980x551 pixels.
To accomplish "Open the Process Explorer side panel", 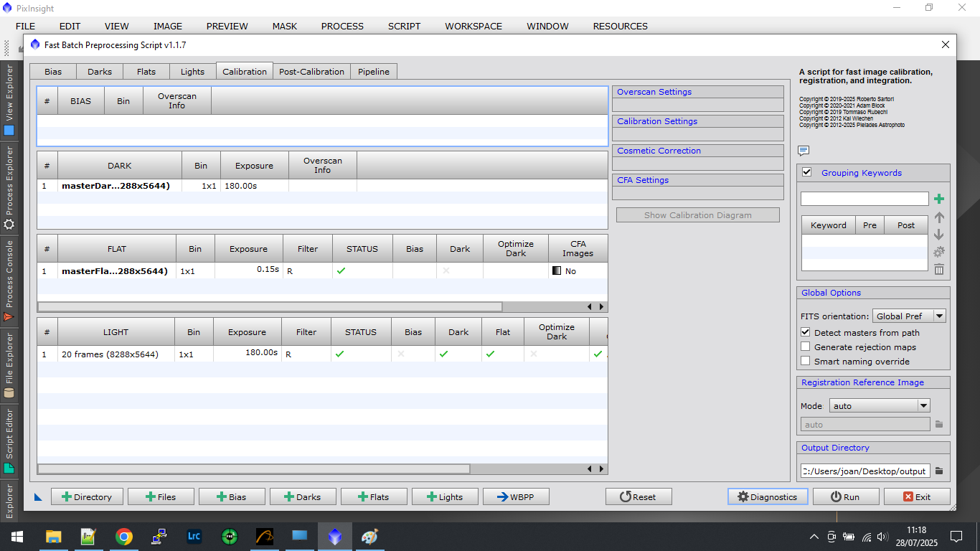I will 9,187.
